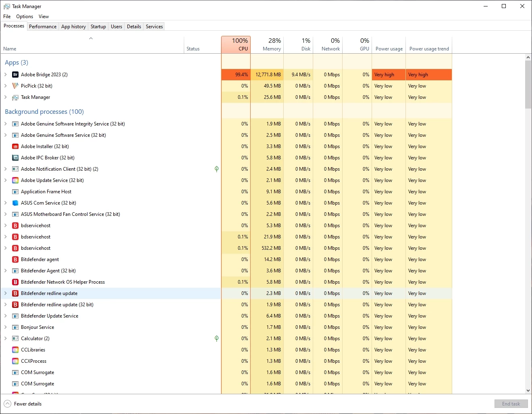
Task: Click the Task Manager process row icon
Action: point(15,97)
